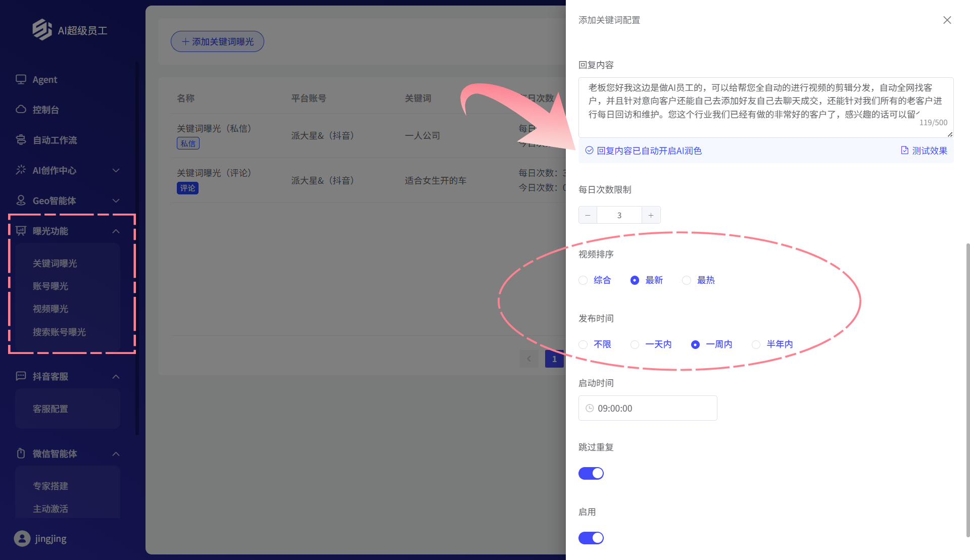Click the clock icon in 启动时间 field
Viewport: 970px width, 560px height.
click(x=589, y=408)
